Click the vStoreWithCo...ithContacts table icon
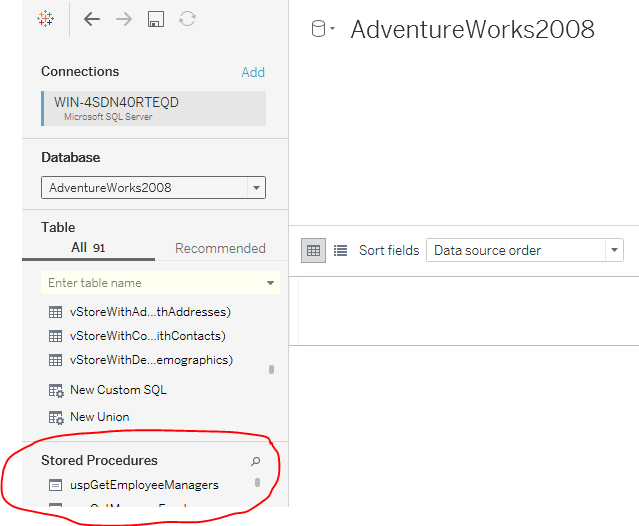 [x=55, y=336]
